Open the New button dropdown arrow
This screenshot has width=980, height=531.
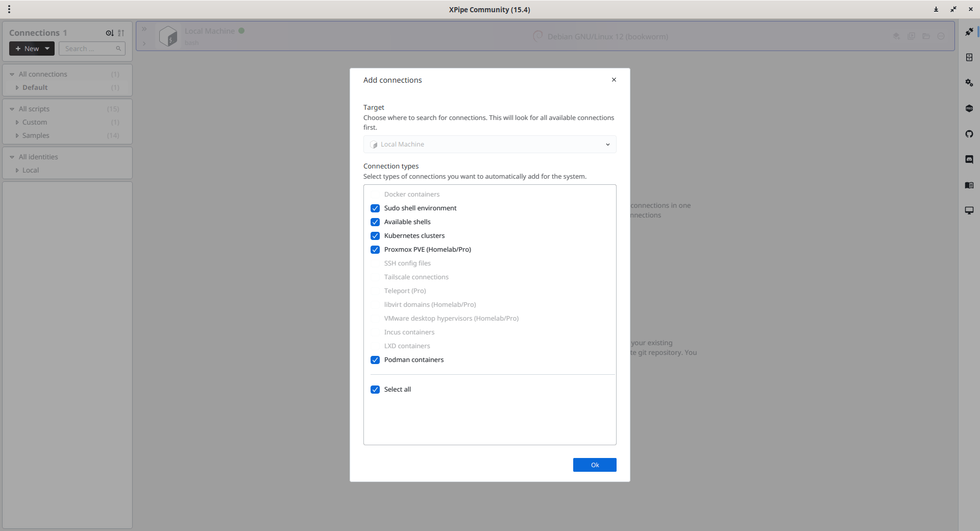pos(47,49)
